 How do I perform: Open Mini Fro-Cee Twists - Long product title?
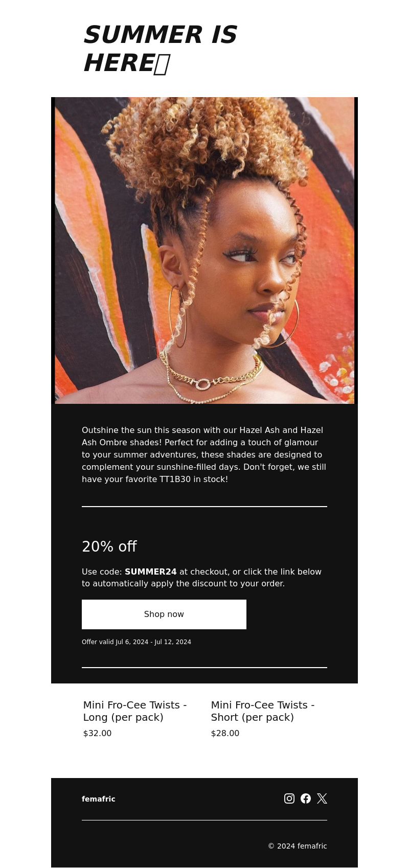[x=135, y=711]
